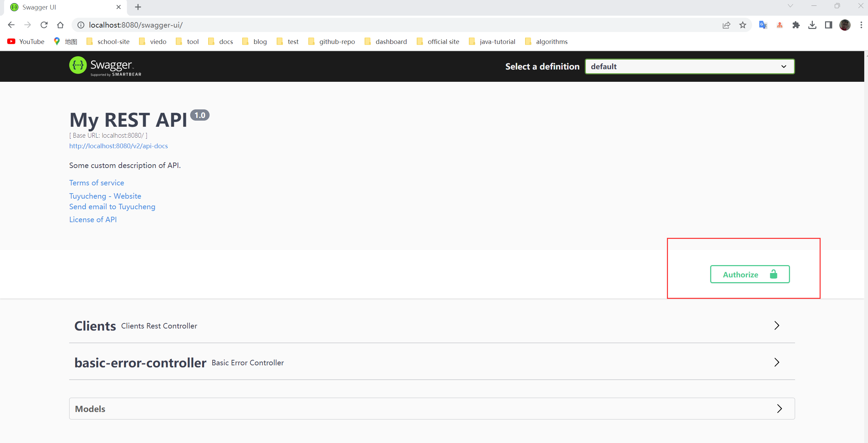
Task: Open a new browser tab
Action: pyautogui.click(x=138, y=7)
